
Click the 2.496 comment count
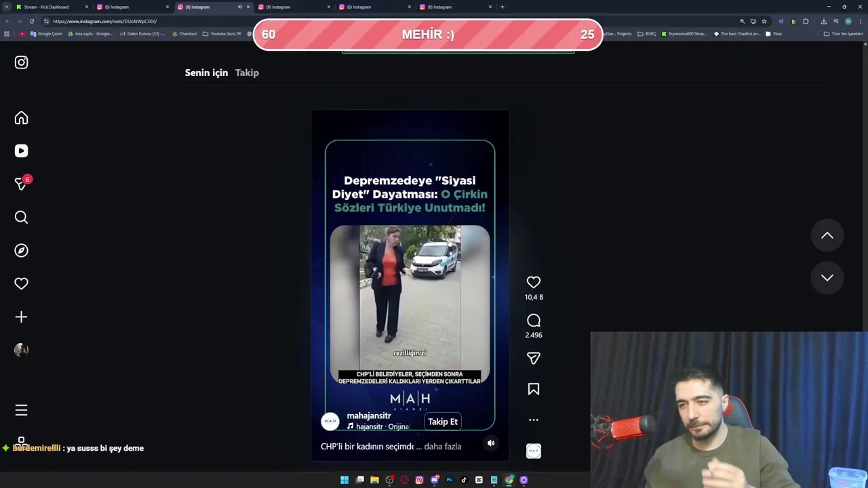(x=534, y=335)
